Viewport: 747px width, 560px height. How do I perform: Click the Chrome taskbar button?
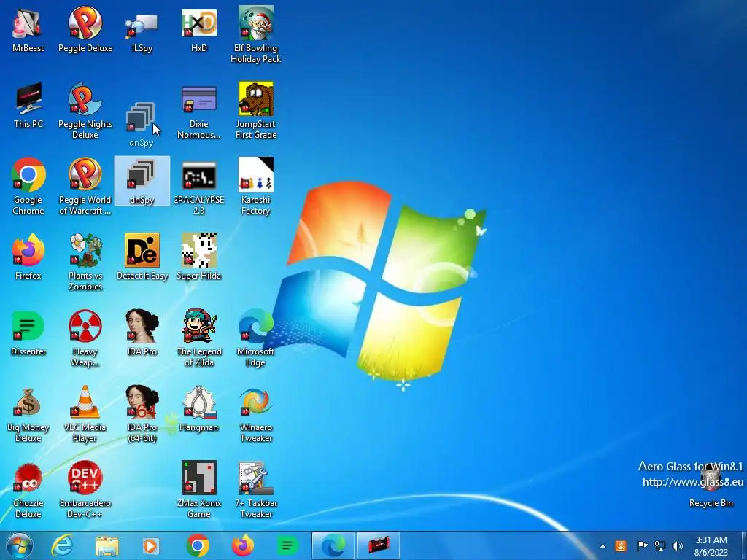tap(198, 545)
